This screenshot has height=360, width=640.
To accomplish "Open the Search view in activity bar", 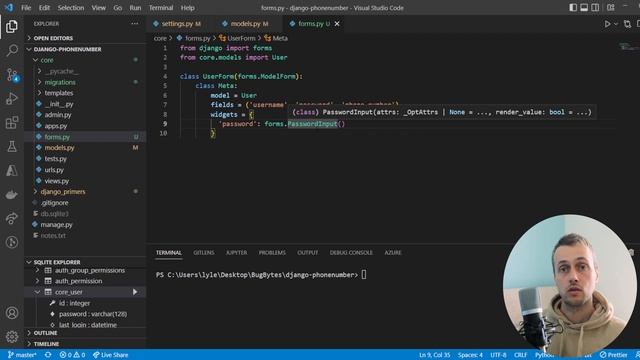I will tap(12, 51).
